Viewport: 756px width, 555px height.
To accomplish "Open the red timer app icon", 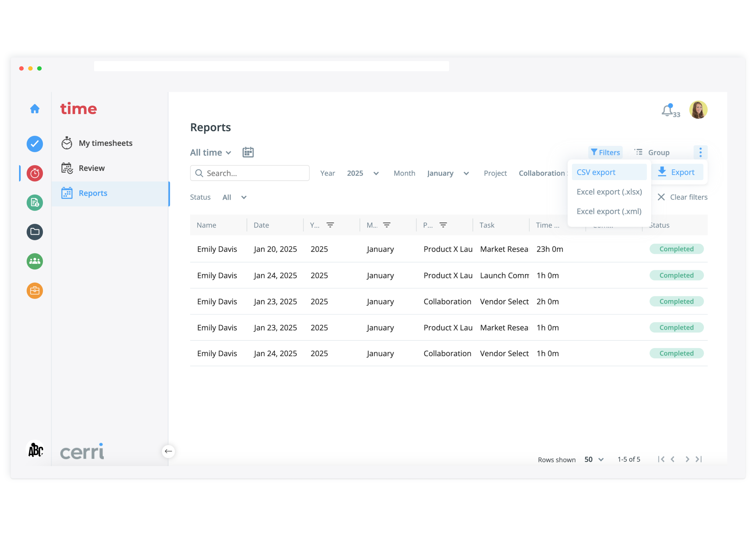I will pos(35,173).
